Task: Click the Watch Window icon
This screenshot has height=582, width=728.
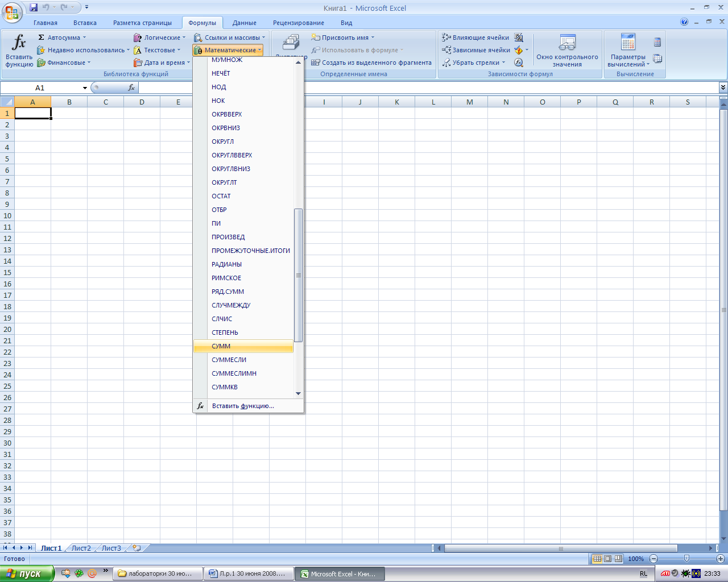Action: pos(567,43)
